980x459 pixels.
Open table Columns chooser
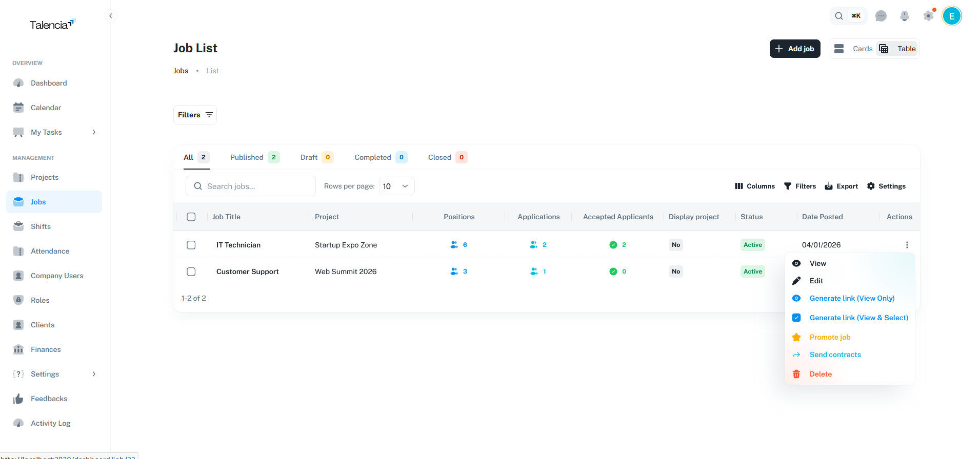(x=755, y=186)
